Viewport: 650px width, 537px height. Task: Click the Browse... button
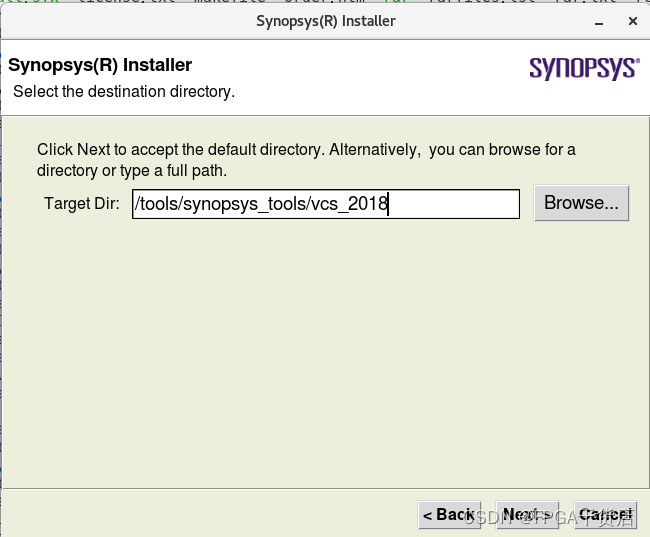581,203
